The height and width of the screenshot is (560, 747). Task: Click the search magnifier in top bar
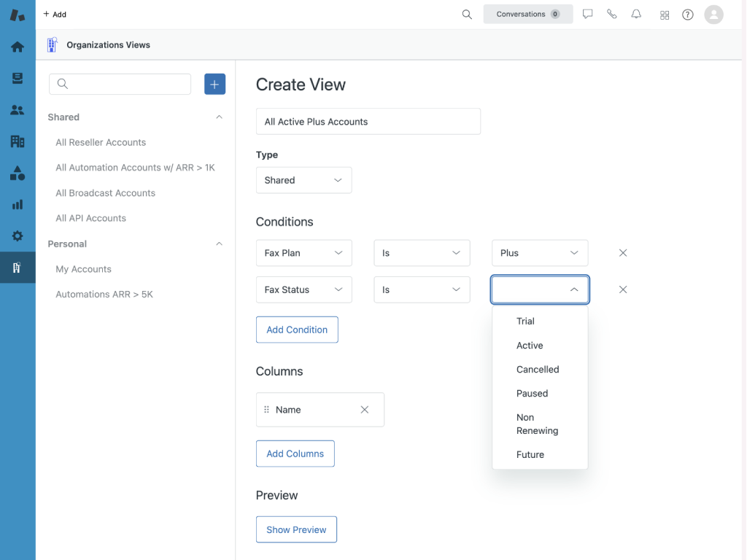click(x=467, y=15)
